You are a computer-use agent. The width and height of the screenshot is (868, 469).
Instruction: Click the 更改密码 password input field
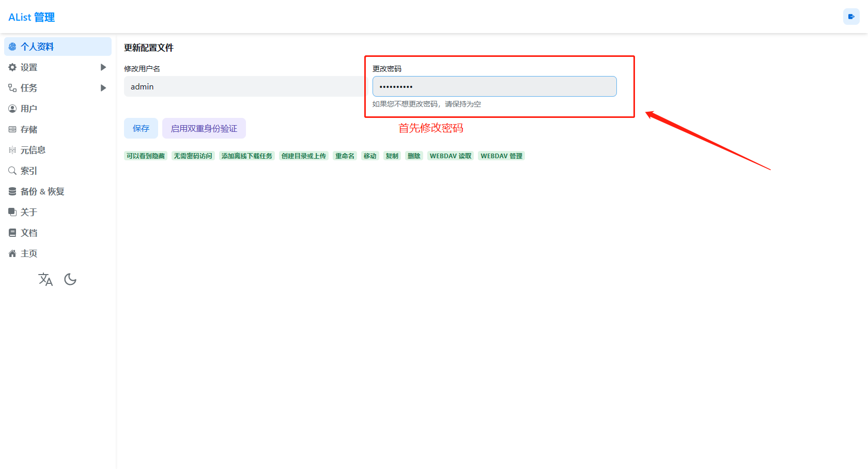[x=494, y=86]
